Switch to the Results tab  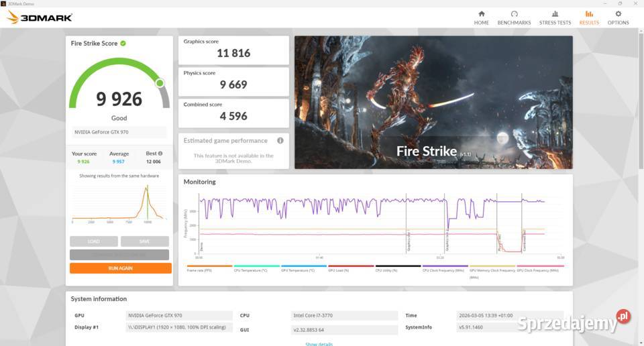click(588, 17)
